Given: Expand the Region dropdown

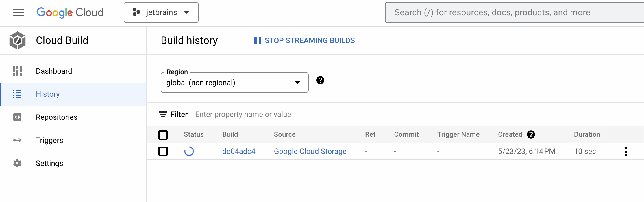Looking at the screenshot, I should pos(234,83).
